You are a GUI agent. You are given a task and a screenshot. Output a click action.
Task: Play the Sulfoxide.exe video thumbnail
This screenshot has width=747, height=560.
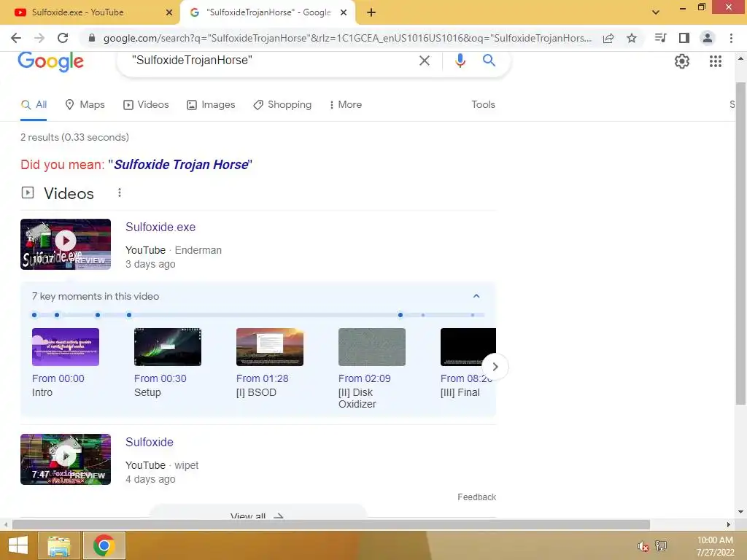[x=66, y=244]
